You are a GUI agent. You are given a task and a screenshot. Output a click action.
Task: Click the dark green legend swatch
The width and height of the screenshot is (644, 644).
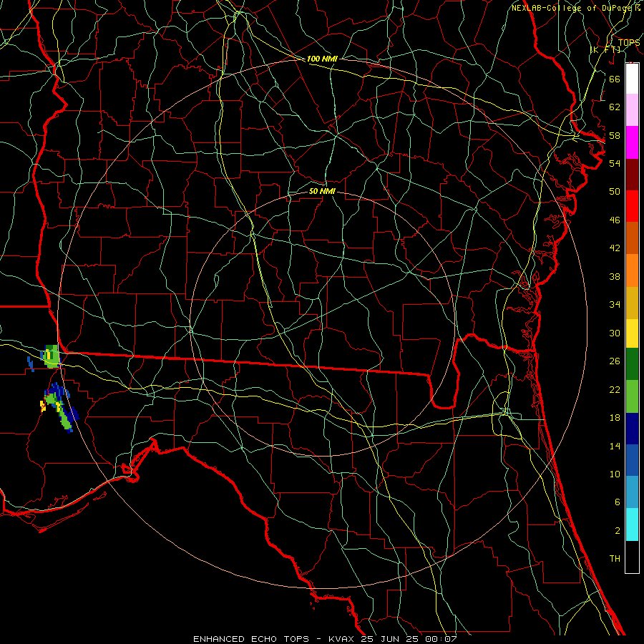pos(632,364)
